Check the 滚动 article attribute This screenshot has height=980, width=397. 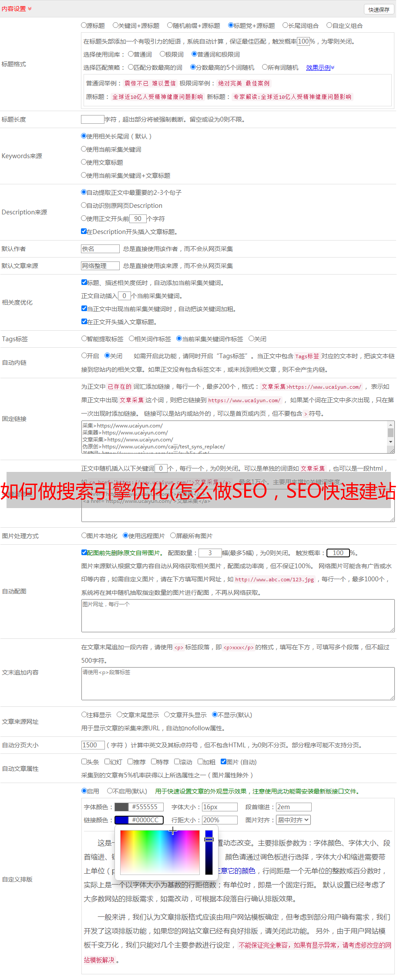point(177,762)
